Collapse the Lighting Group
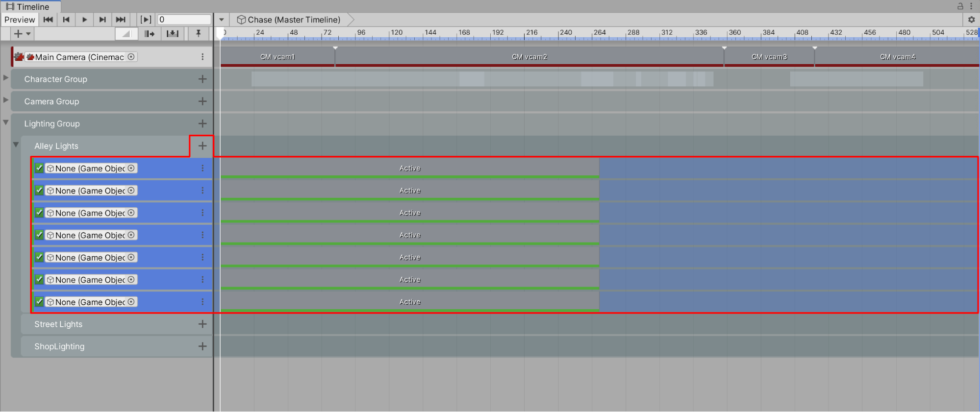 6,122
